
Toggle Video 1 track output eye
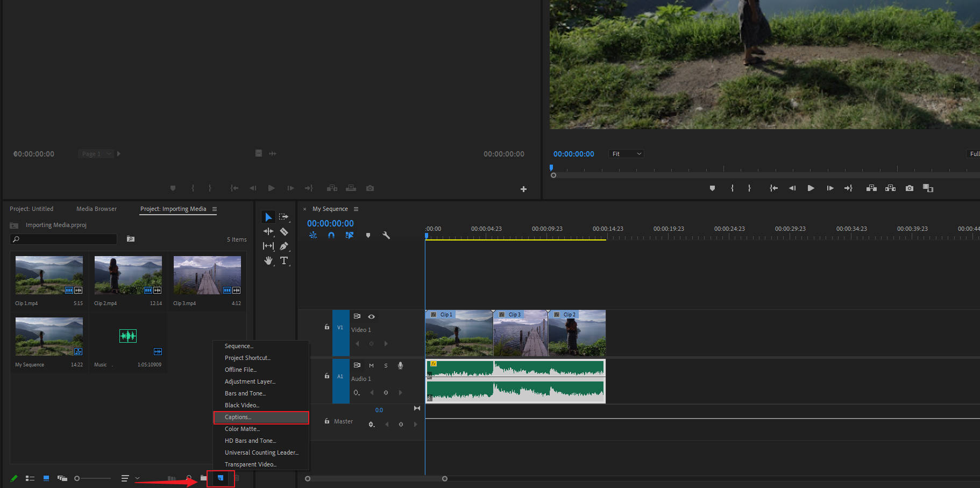[x=371, y=316]
